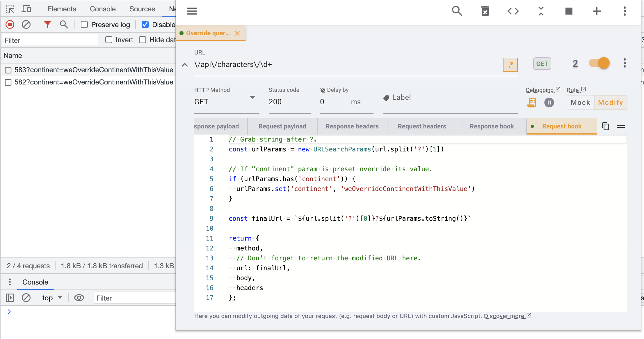Click the delete all rules trash icon
The image size is (644, 339).
(485, 11)
